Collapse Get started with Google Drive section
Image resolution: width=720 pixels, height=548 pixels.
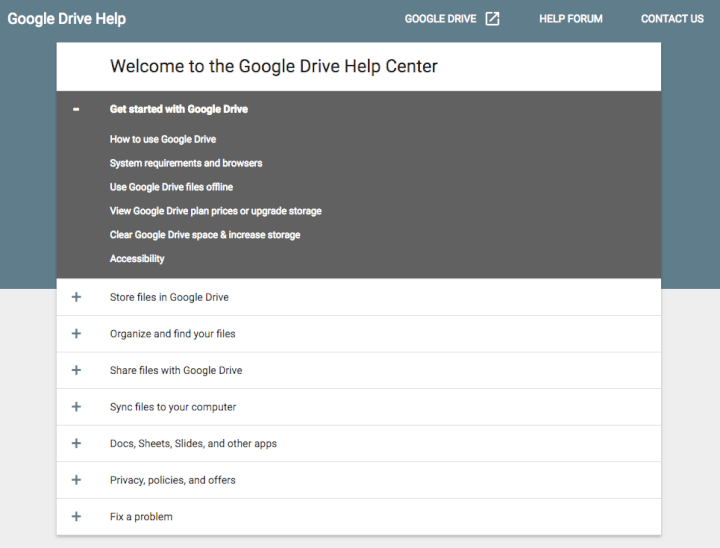point(76,109)
